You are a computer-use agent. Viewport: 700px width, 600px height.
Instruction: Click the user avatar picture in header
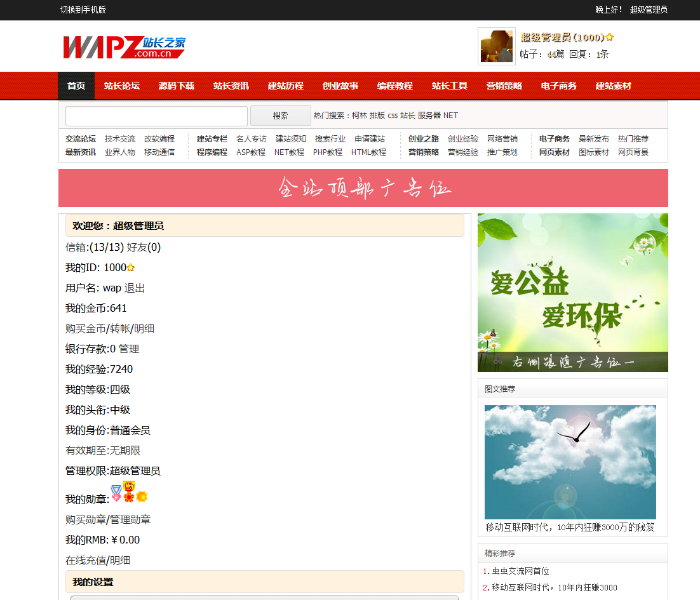point(496,46)
